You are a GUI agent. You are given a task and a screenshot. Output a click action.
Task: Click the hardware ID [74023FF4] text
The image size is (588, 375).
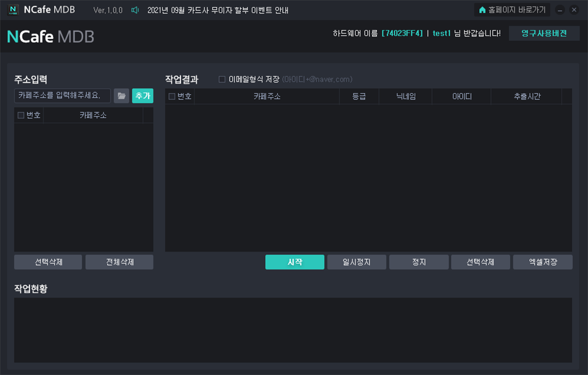pyautogui.click(x=402, y=34)
